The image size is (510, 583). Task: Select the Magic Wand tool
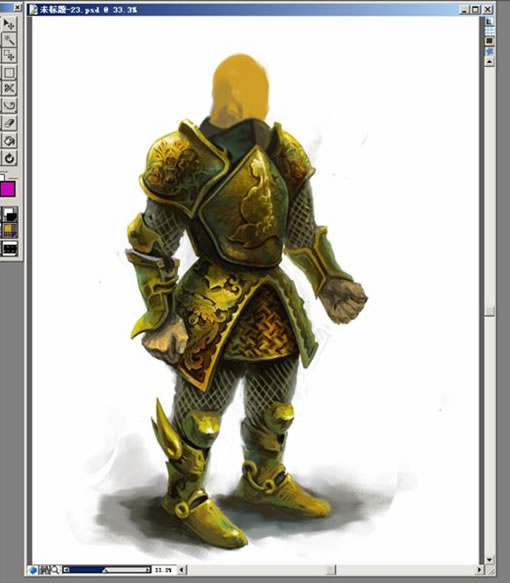(9, 40)
